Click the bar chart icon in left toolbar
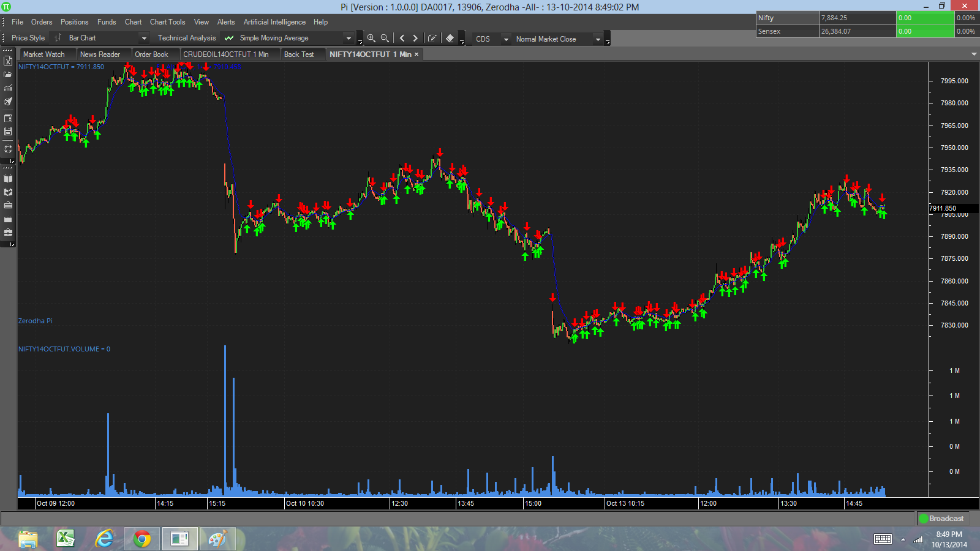The image size is (980, 551). point(8,88)
